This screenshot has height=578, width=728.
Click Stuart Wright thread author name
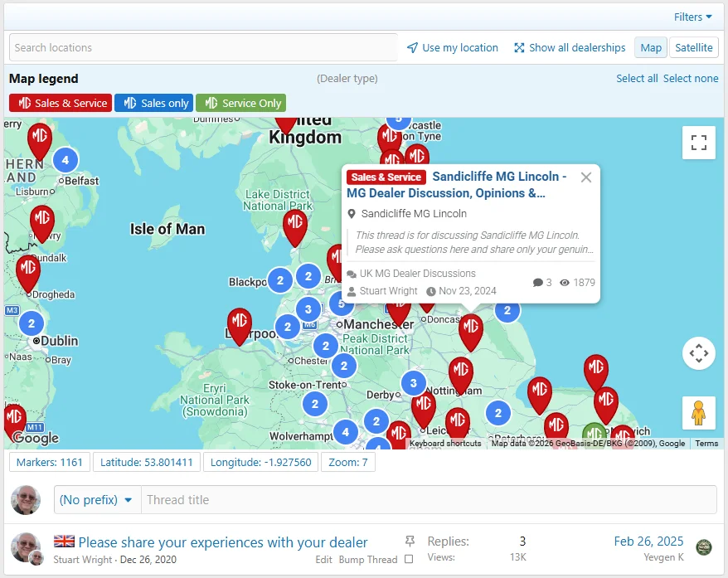point(83,560)
